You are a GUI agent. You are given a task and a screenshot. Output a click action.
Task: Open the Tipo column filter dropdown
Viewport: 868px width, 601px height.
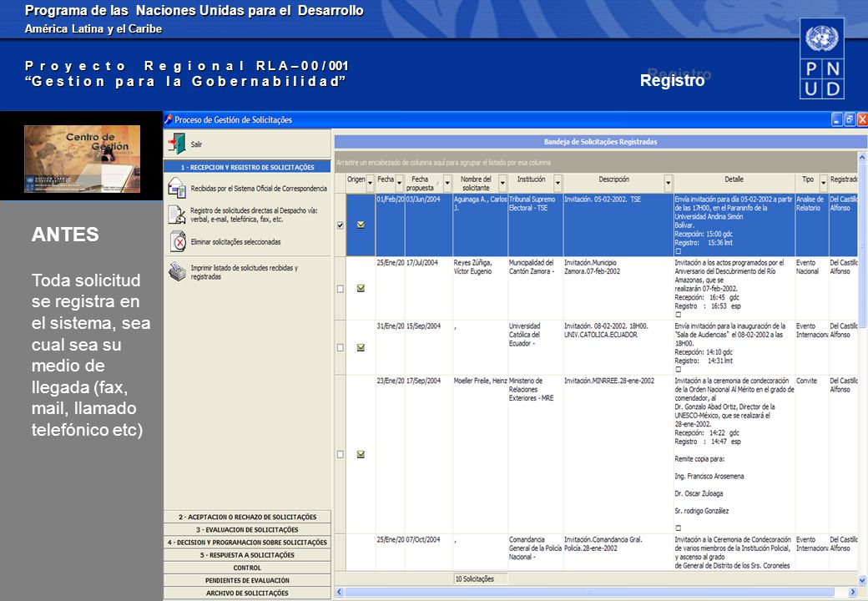click(823, 183)
